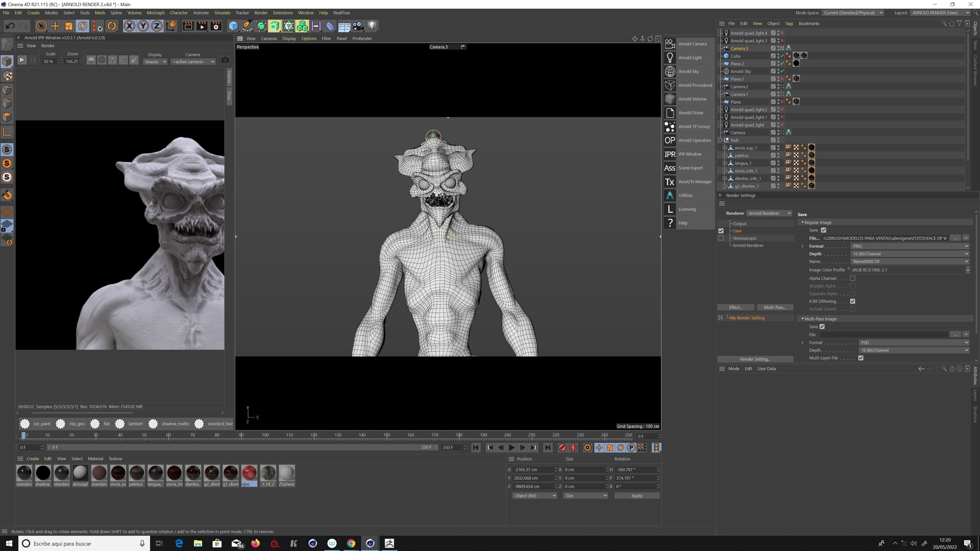Enable Stereoscopic render setting checkbox
The width and height of the screenshot is (980, 551).
(x=721, y=238)
